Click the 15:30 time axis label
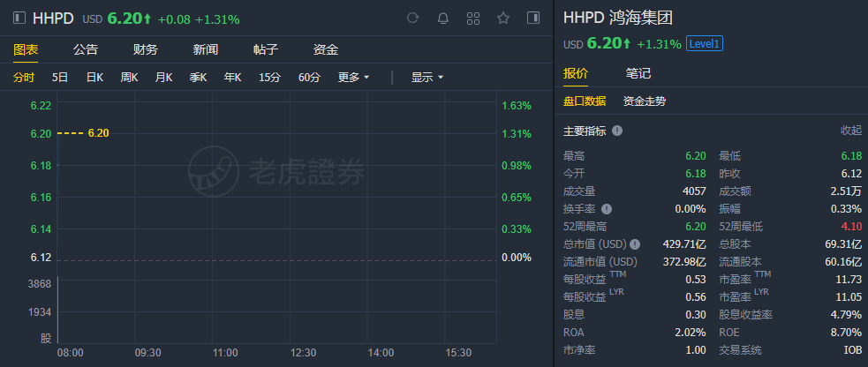This screenshot has width=868, height=367. point(458,353)
